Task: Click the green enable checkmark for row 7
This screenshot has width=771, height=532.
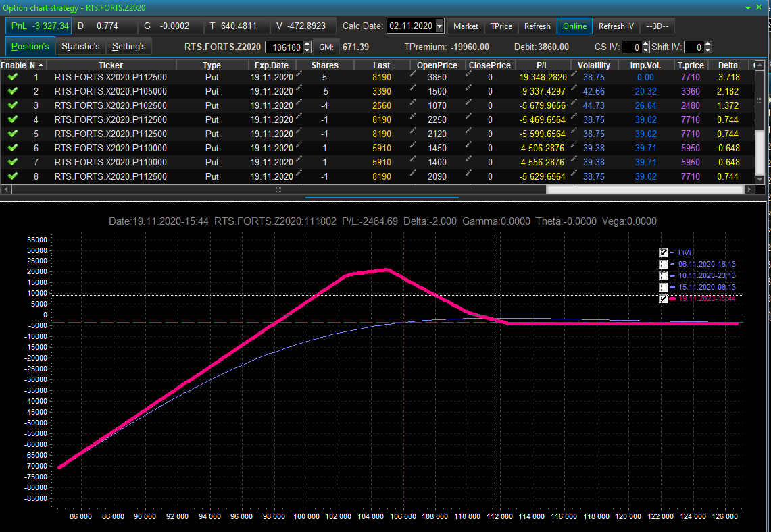Action: 12,162
